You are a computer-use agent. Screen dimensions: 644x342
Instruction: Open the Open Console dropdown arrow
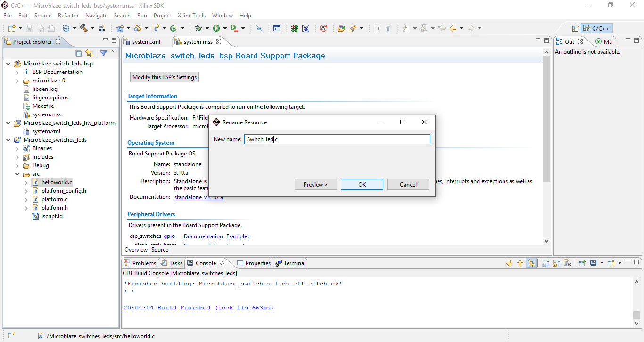619,263
